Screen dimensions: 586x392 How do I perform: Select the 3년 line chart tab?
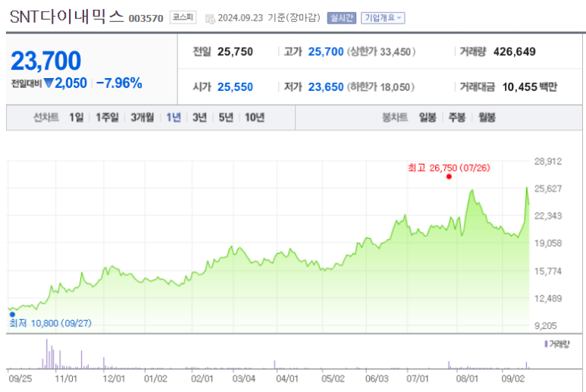tap(199, 118)
